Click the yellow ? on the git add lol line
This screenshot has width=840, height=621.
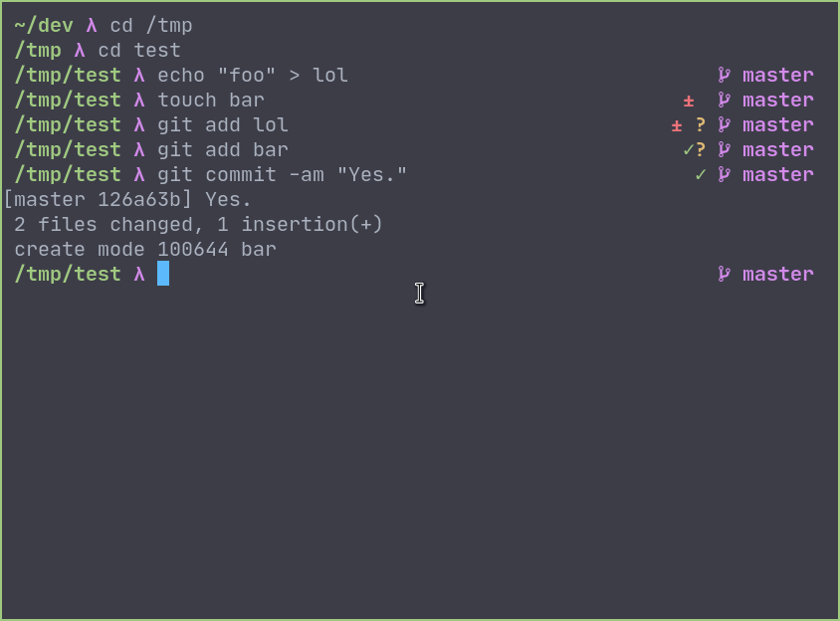click(701, 125)
